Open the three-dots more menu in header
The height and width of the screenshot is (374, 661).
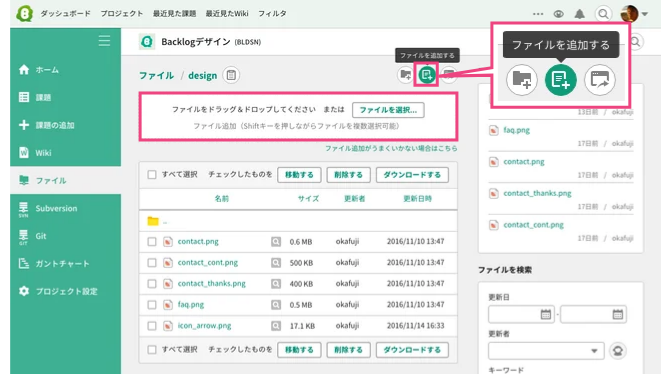(538, 14)
